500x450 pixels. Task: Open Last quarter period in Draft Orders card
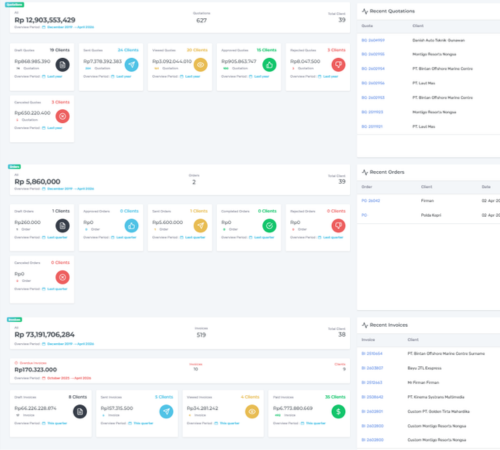tap(57, 237)
